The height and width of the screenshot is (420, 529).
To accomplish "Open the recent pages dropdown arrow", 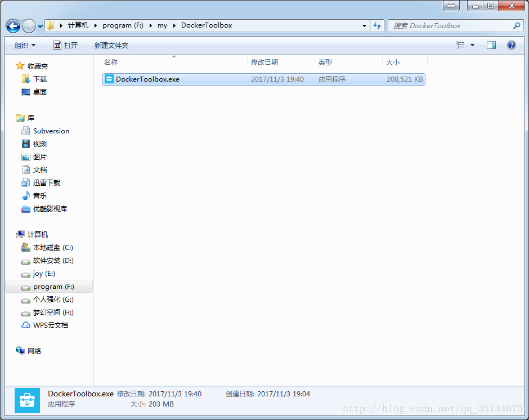I will [x=40, y=26].
